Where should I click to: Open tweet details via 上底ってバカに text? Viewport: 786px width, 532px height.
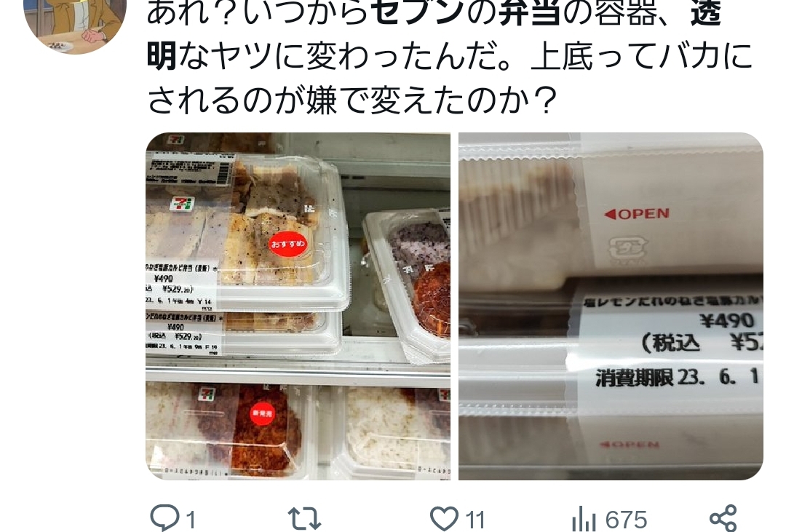tap(642, 56)
